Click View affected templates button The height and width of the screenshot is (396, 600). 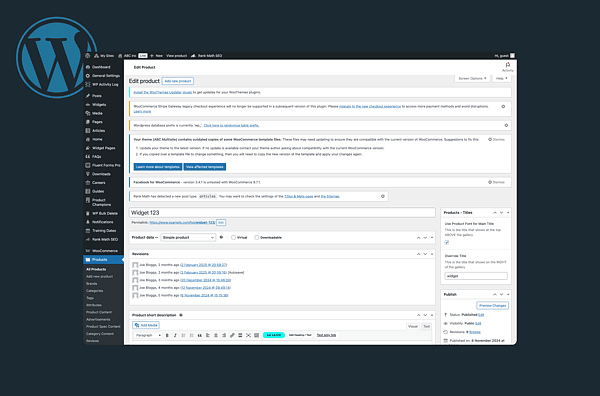pos(205,167)
